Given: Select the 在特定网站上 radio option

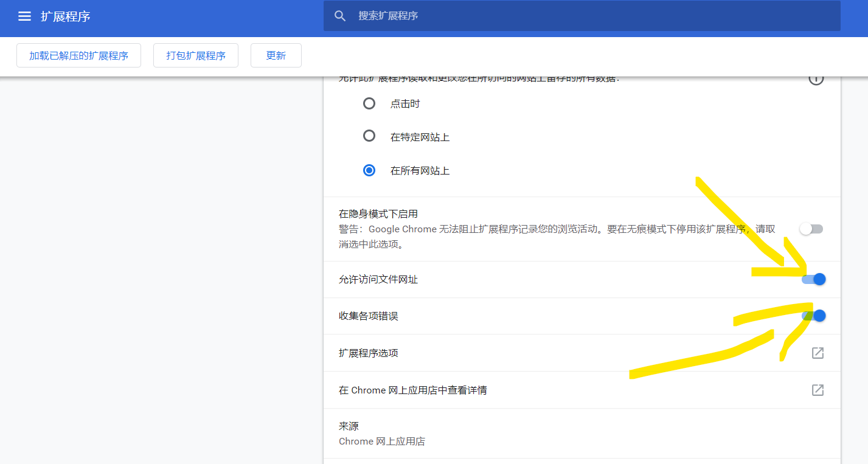Looking at the screenshot, I should (x=369, y=136).
